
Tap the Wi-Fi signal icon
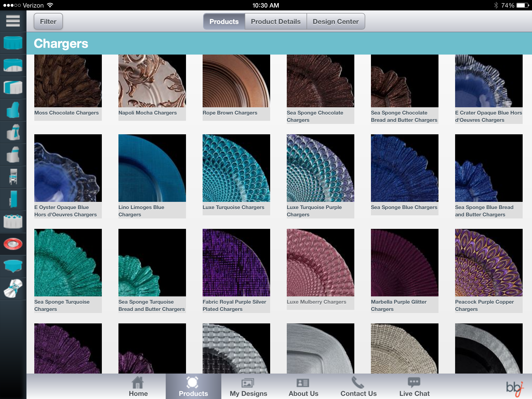coord(50,5)
